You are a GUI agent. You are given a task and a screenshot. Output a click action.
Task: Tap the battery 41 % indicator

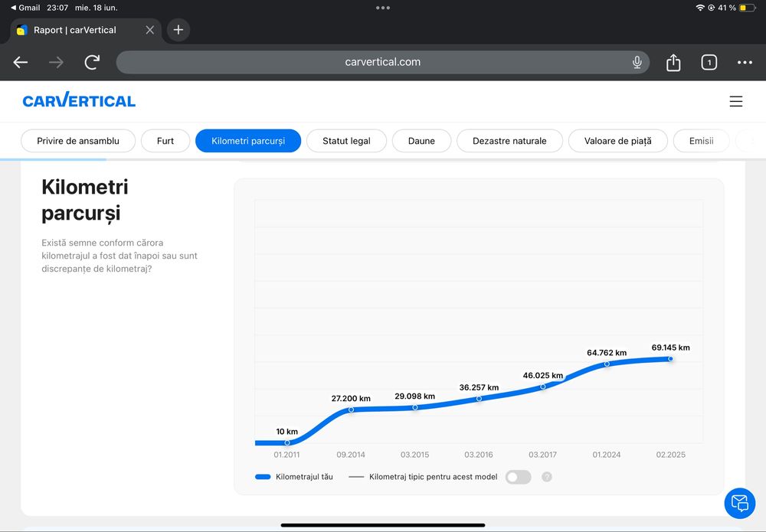737,8
